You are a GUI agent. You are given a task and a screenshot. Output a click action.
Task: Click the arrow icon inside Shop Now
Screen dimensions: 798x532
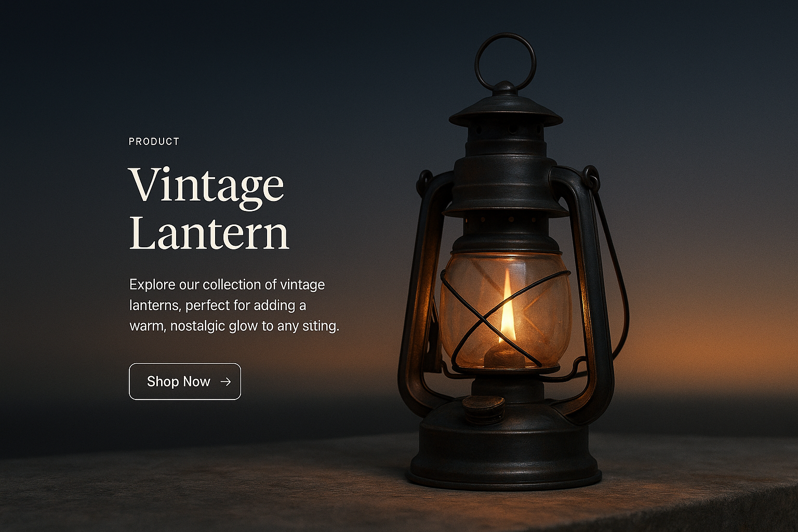click(225, 381)
